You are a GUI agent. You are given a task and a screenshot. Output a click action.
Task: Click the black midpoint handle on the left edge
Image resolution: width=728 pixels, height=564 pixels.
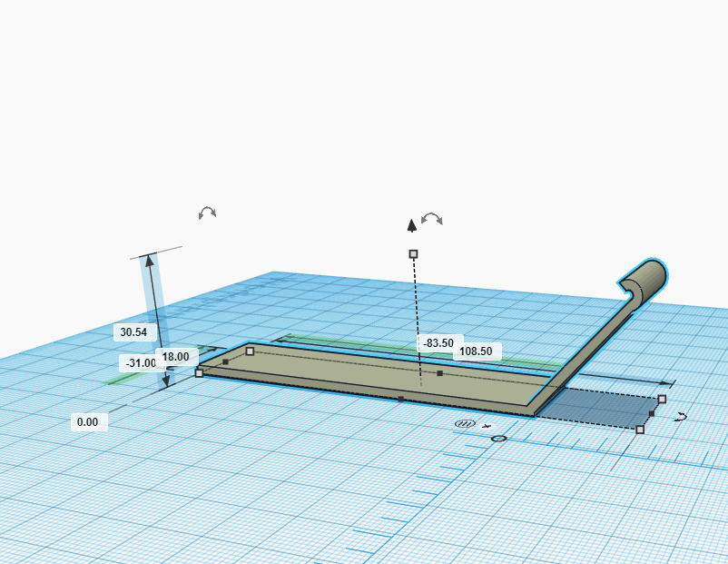point(226,361)
